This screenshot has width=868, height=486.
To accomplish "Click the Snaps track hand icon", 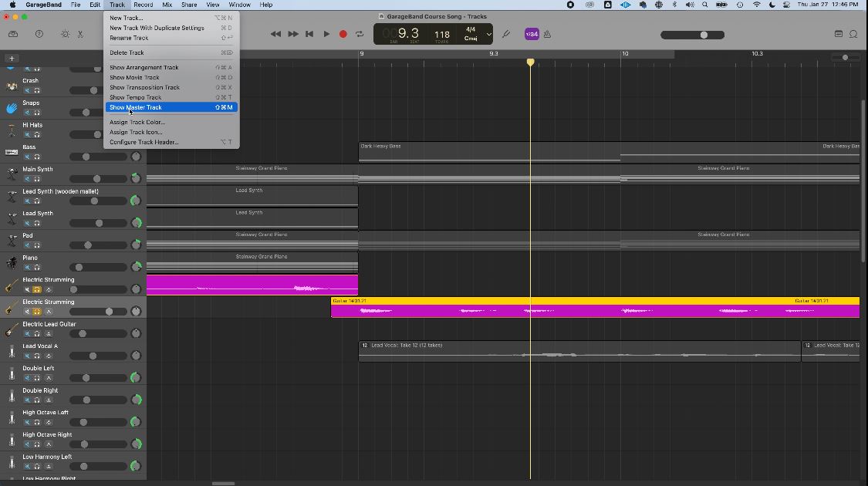I will (x=12, y=108).
